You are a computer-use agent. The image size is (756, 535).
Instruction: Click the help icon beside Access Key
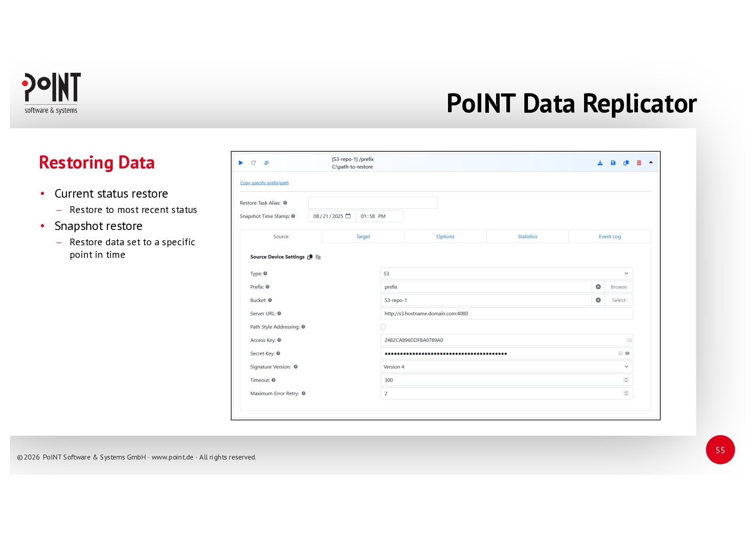[279, 340]
